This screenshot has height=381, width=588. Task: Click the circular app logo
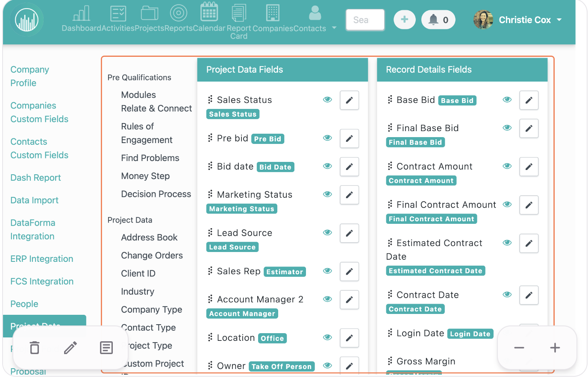pyautogui.click(x=27, y=20)
